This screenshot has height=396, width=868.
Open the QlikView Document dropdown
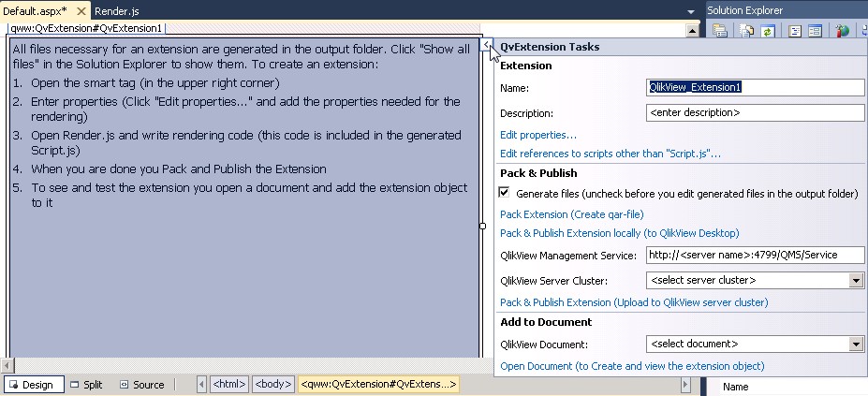tap(857, 345)
